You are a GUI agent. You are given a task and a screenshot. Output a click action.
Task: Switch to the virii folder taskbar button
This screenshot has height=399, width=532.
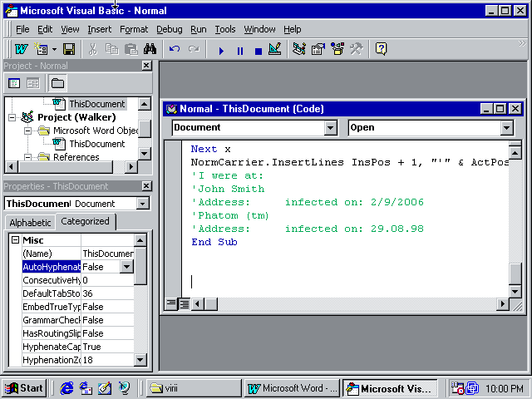194,388
